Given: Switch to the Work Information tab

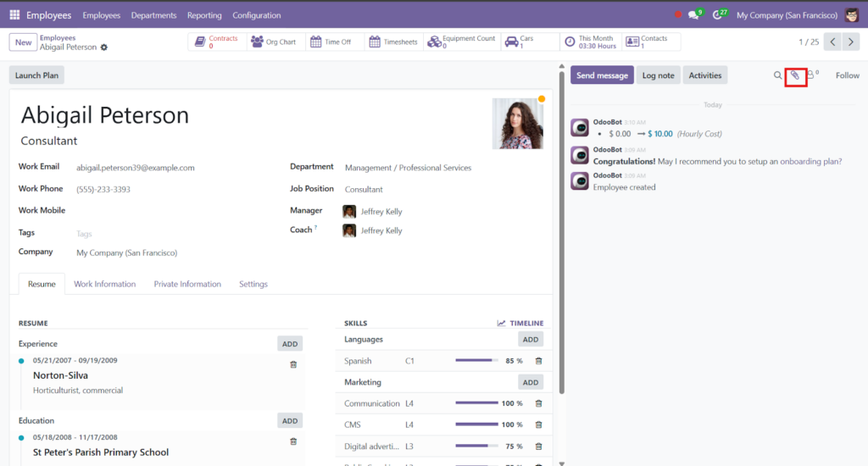Looking at the screenshot, I should pyautogui.click(x=104, y=284).
